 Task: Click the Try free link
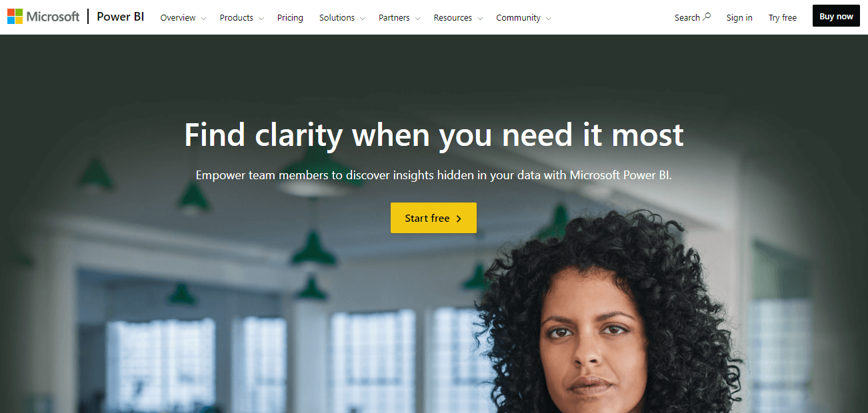point(783,17)
